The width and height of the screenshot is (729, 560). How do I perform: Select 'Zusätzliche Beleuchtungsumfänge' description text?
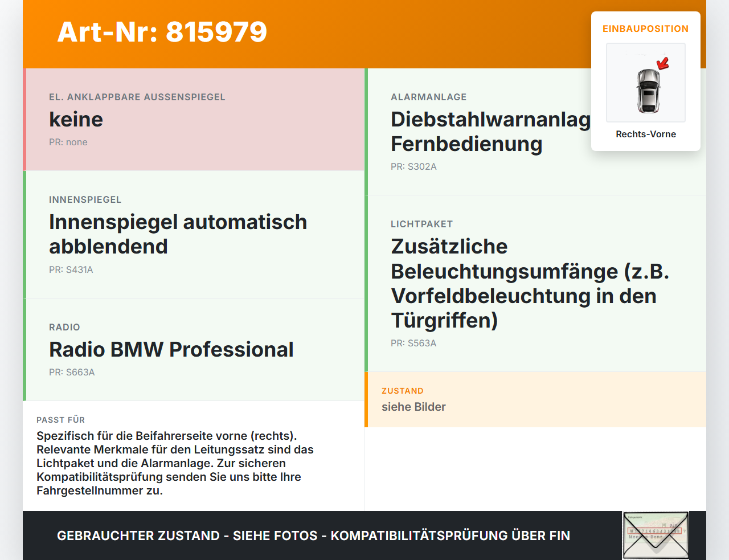coord(530,283)
